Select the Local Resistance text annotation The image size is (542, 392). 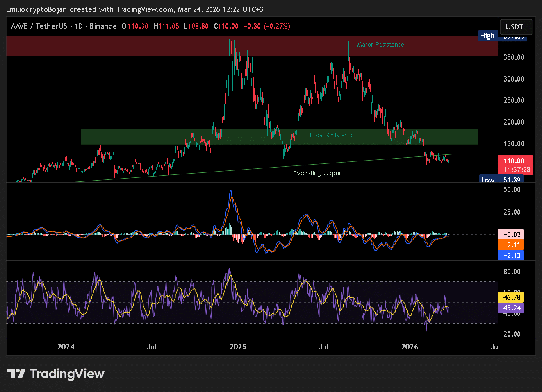coord(331,135)
